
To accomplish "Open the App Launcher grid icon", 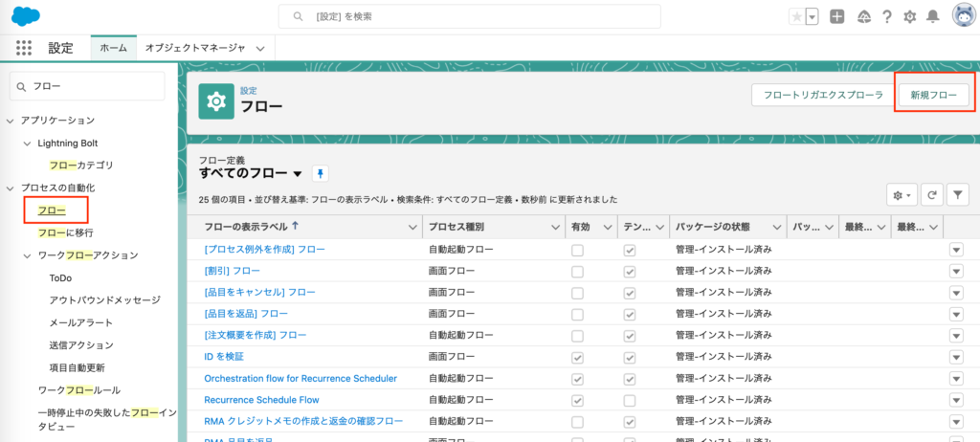I will pyautogui.click(x=25, y=47).
